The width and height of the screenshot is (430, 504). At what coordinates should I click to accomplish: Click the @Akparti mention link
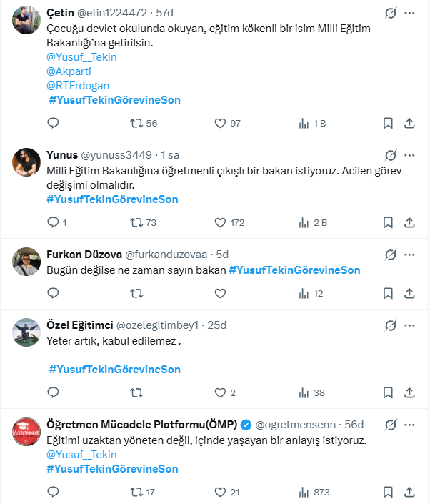69,71
